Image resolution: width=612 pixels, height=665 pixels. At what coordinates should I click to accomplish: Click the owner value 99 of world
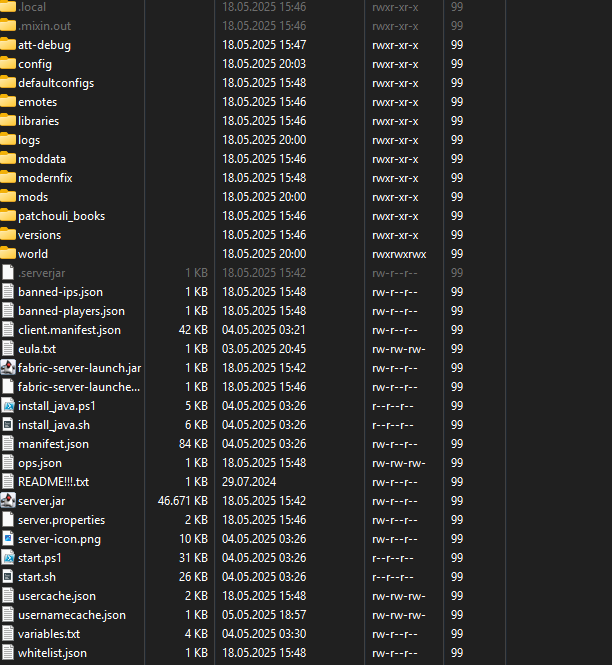pos(457,254)
